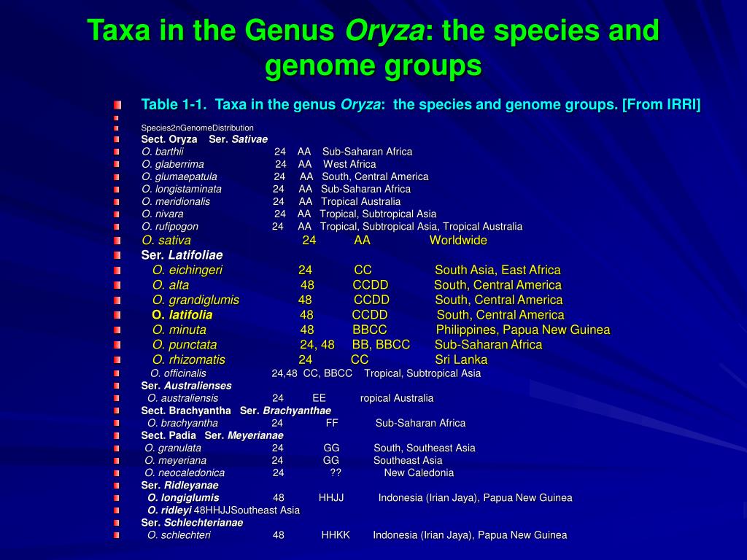This screenshot has width=747, height=560.
Task: Select 'EE' genome in O. australiensis row
Action: point(320,398)
